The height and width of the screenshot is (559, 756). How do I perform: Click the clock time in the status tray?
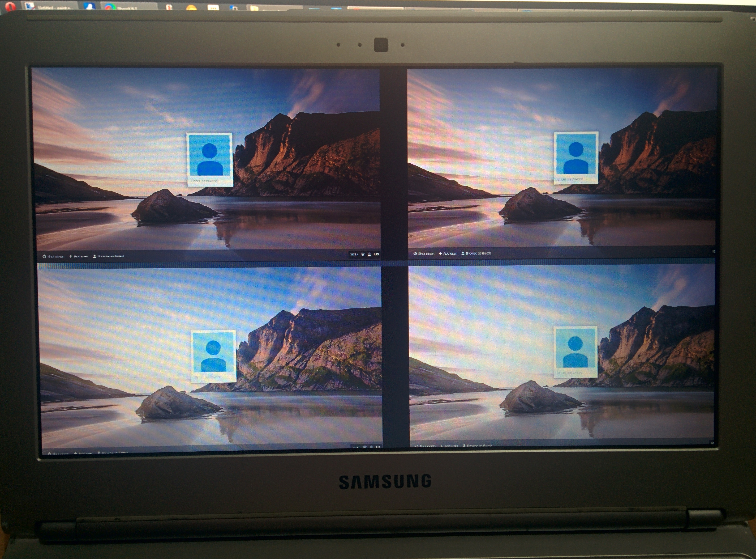coord(354,254)
